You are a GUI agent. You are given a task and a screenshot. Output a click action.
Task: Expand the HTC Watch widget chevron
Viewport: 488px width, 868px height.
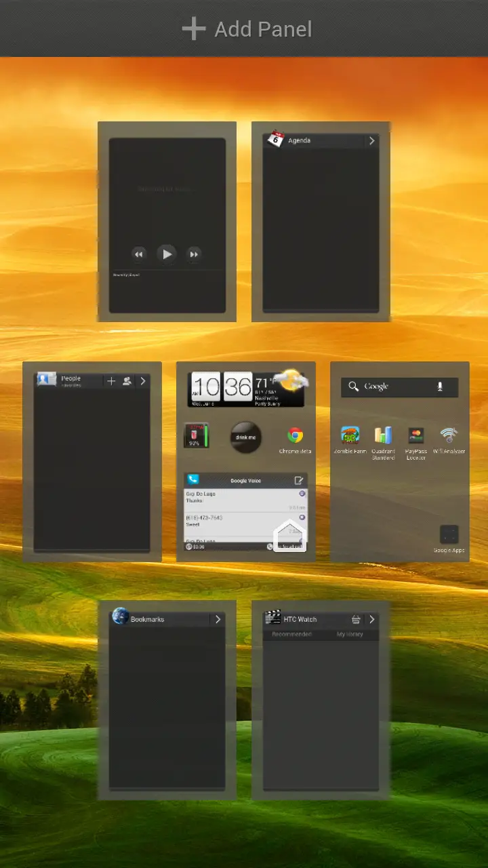click(371, 619)
